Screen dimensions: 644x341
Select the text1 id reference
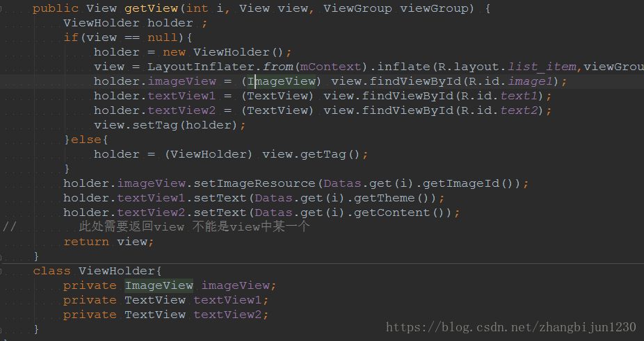(519, 96)
